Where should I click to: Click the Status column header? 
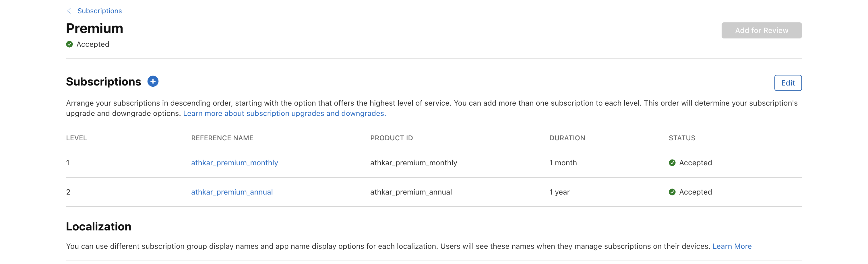click(682, 138)
